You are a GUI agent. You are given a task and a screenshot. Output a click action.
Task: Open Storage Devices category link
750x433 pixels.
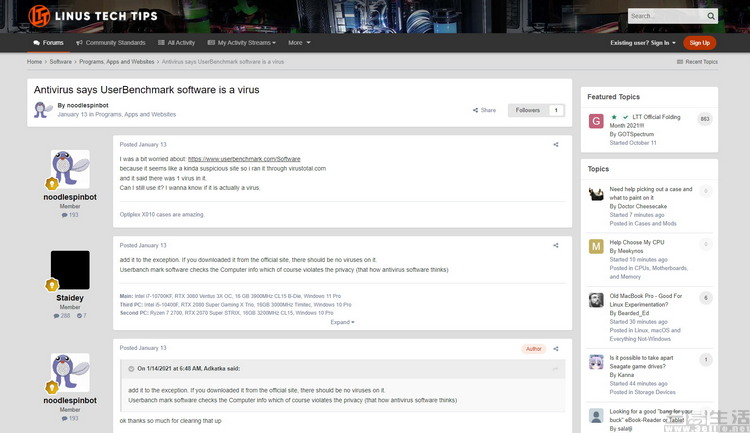pyautogui.click(x=655, y=392)
